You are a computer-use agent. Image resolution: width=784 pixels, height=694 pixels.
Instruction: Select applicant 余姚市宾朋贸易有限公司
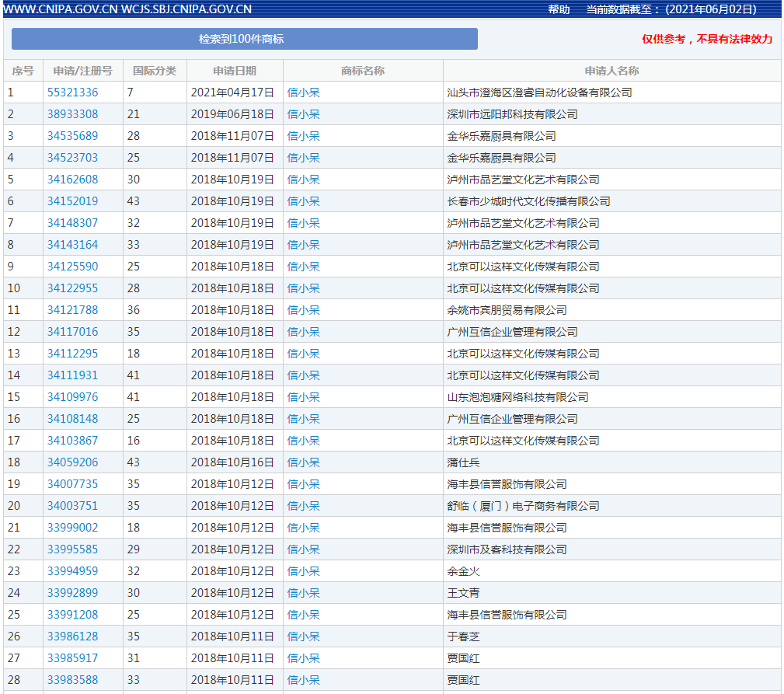tap(507, 310)
